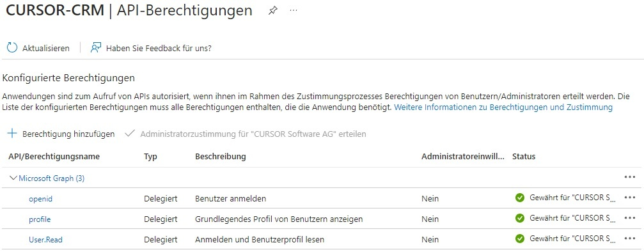Click the feedback person icon
Screen dimensions: 644x252
click(x=96, y=48)
